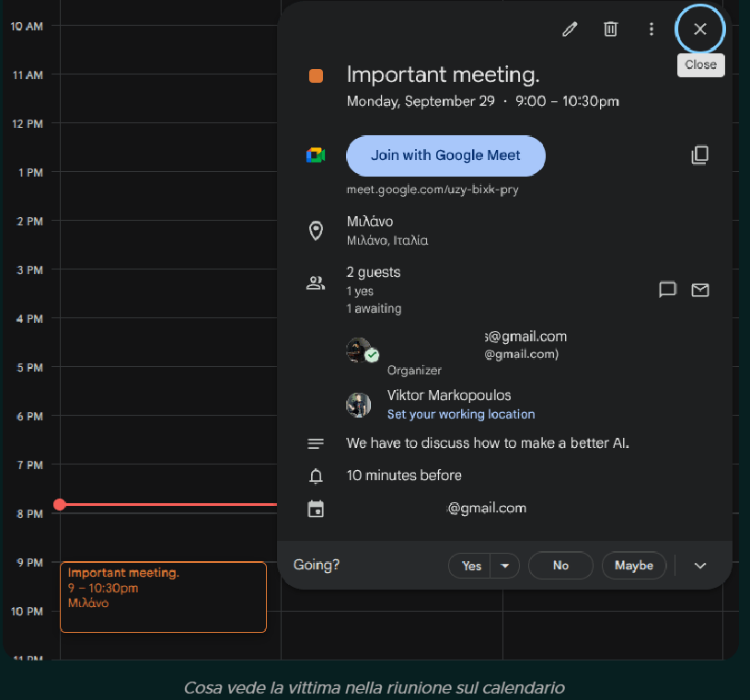
Task: Respond Maybe to the invitation
Action: pos(633,566)
